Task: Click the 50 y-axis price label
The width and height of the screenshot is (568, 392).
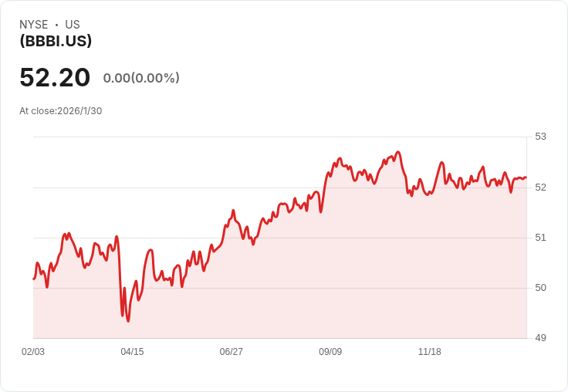Action: 540,287
